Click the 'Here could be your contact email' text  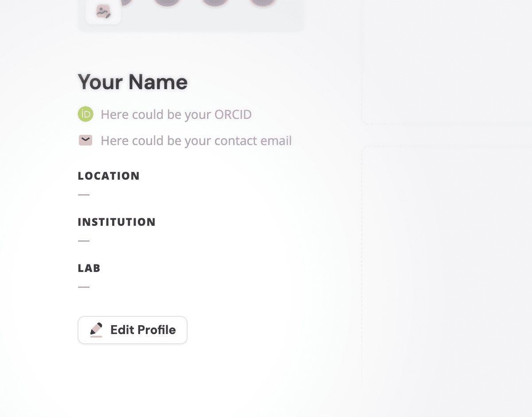196,140
